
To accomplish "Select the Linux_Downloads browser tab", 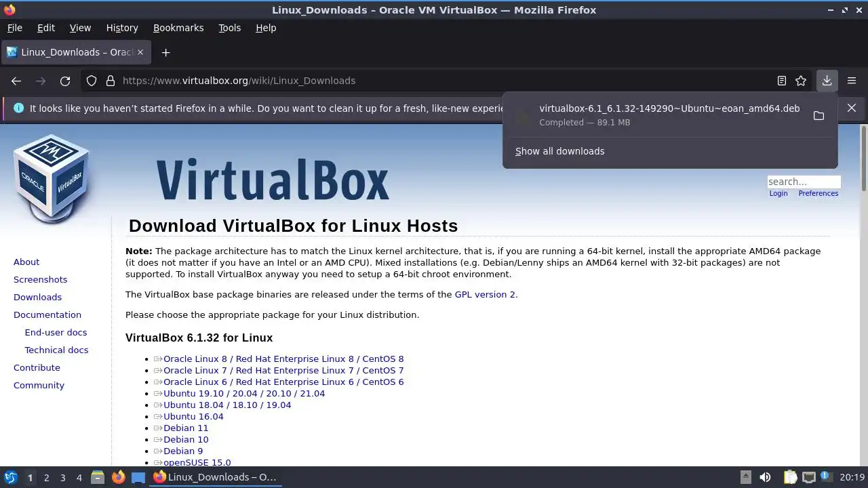I will pyautogui.click(x=75, y=52).
